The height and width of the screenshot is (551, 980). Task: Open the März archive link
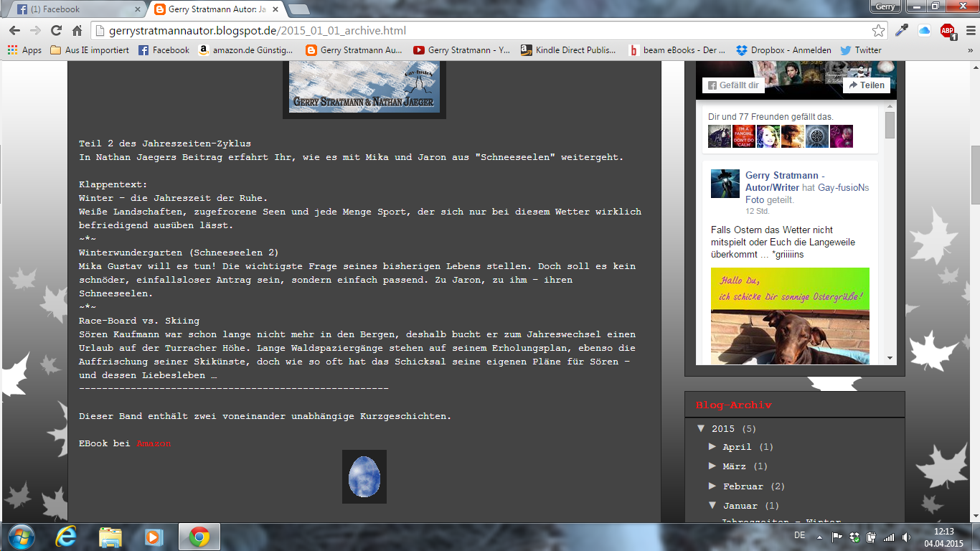pos(734,466)
